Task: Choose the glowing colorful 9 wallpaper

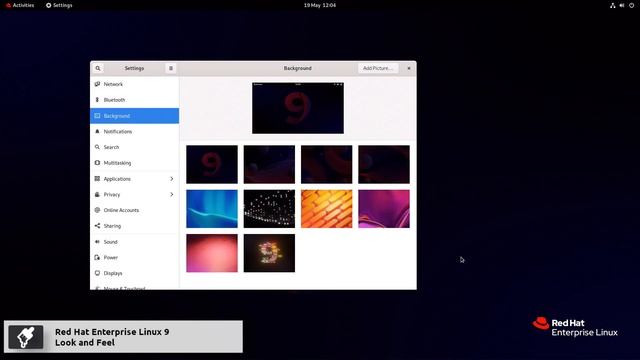Action: click(269, 253)
